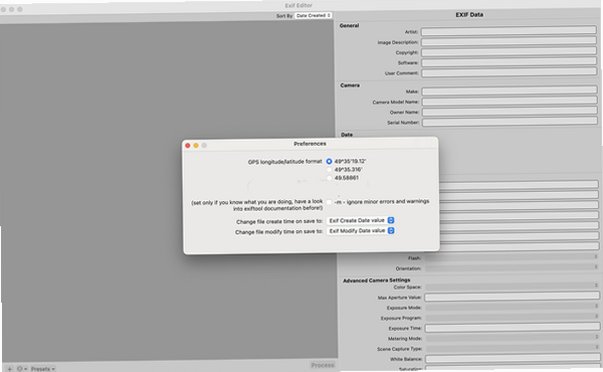Screen dimensions: 603x372
Task: Click the Process button
Action: tap(322, 365)
